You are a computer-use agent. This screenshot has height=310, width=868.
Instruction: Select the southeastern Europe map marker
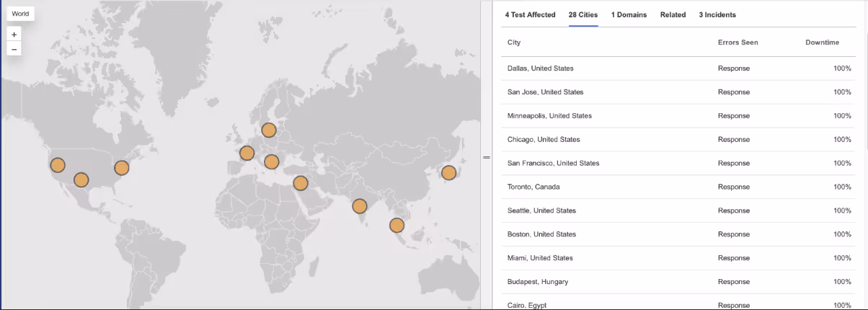(x=271, y=161)
